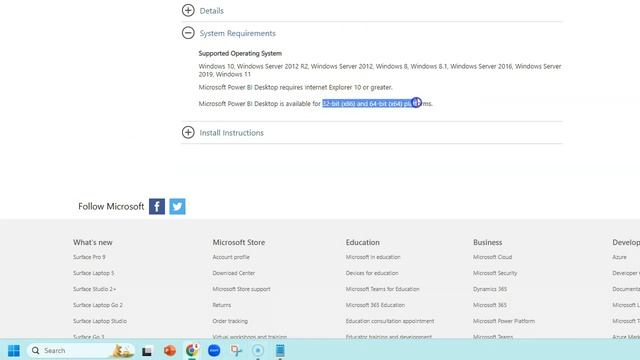Image resolution: width=640 pixels, height=360 pixels.
Task: Open the Surface Pro 9 link
Action: click(89, 257)
